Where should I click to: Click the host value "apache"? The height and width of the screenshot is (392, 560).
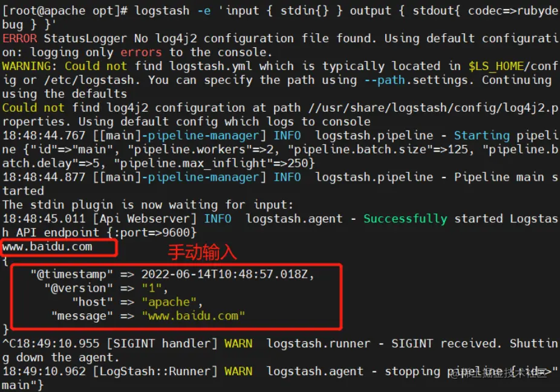point(169,302)
